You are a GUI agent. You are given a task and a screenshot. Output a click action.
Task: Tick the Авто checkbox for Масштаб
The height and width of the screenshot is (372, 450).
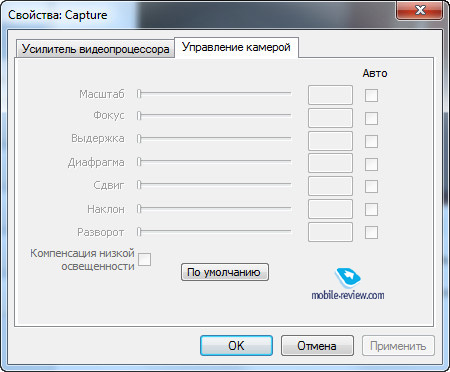(371, 95)
